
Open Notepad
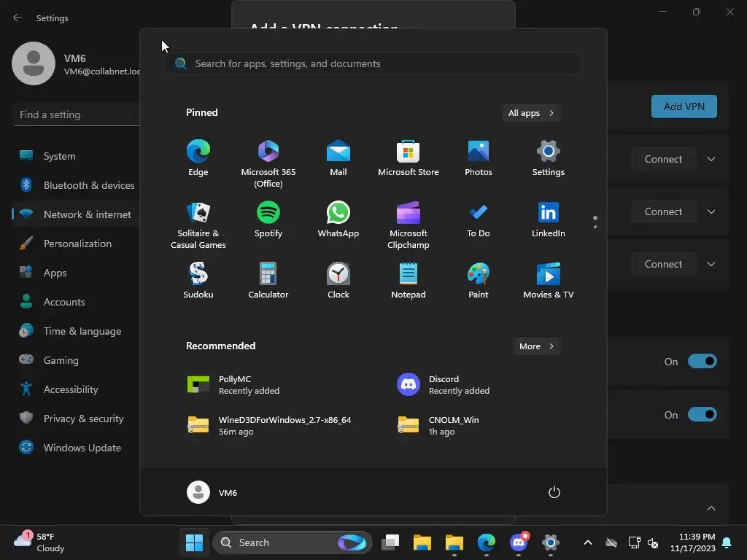click(x=409, y=281)
